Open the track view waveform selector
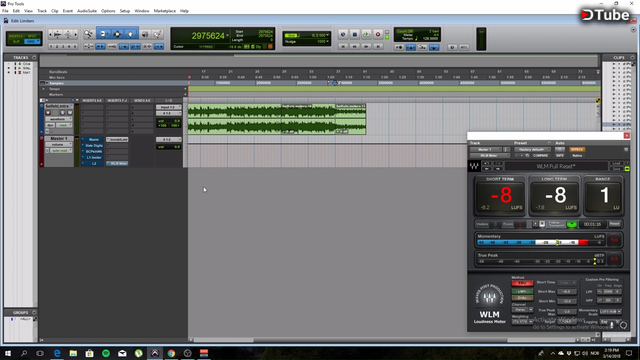 click(x=58, y=119)
